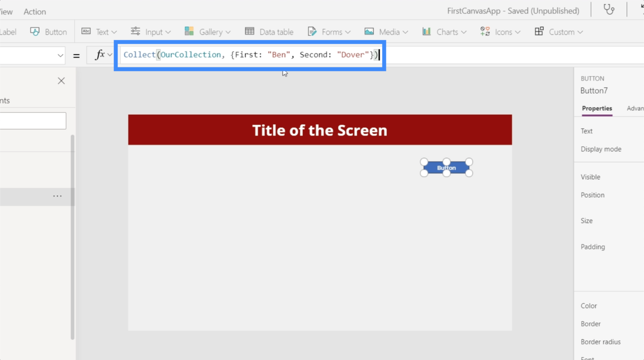The height and width of the screenshot is (360, 644).
Task: Click the FirstCanvasApp saved status title
Action: [513, 11]
